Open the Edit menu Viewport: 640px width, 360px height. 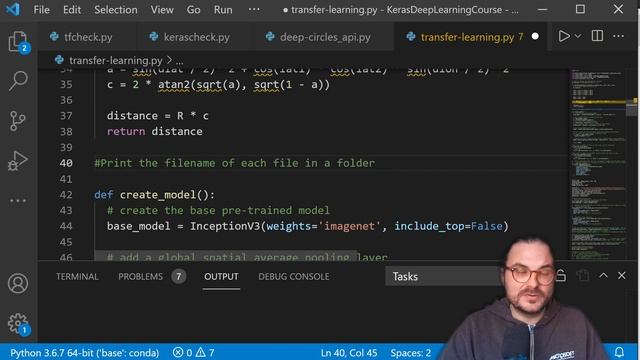(x=72, y=9)
